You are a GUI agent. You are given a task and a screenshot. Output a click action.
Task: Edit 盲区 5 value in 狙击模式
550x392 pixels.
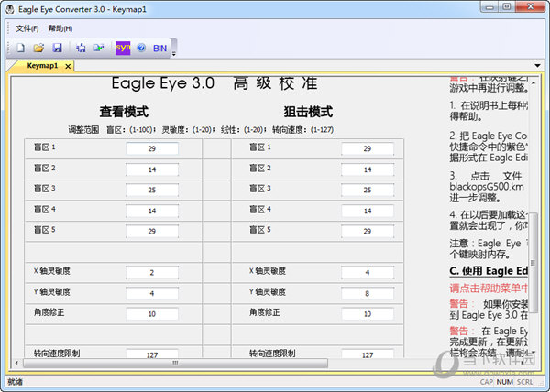click(x=368, y=231)
